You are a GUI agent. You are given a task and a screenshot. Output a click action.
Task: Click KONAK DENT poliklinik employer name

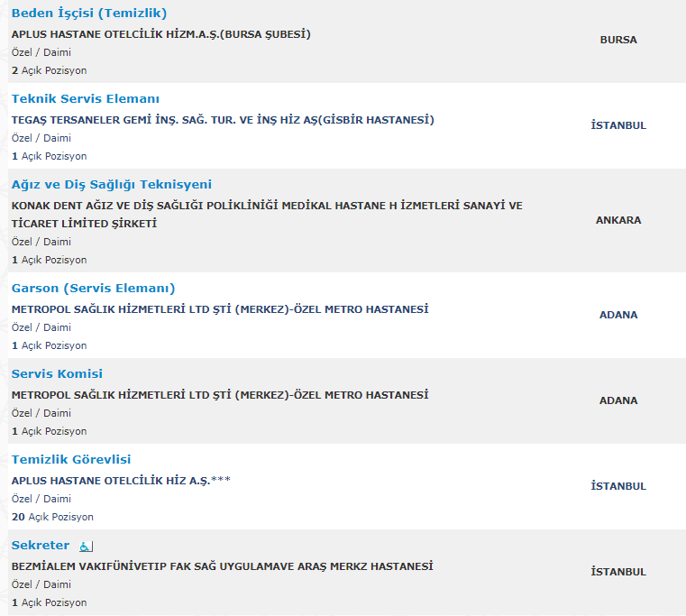pyautogui.click(x=267, y=215)
